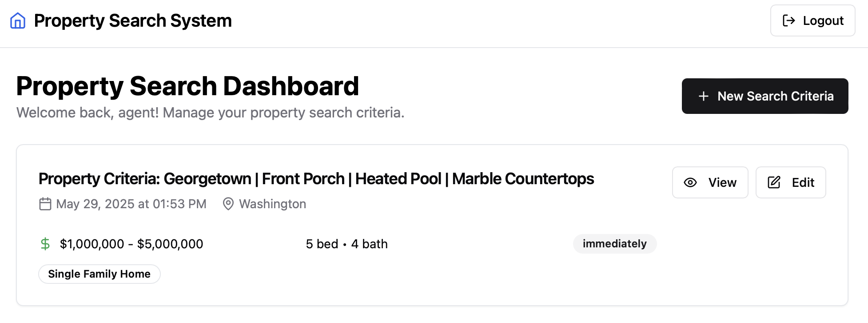This screenshot has width=868, height=323.
Task: Select the Washington location label
Action: [272, 204]
